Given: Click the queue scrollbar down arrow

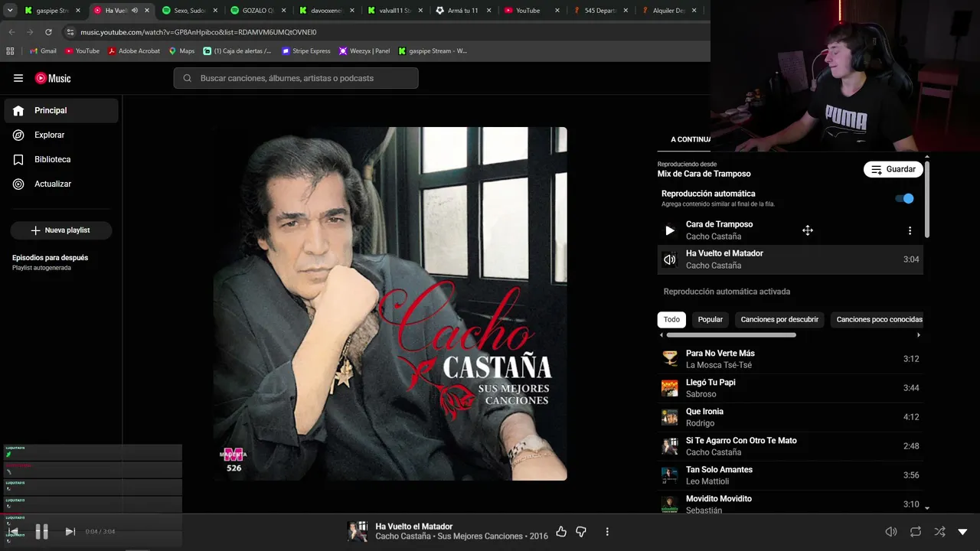Looking at the screenshot, I should pyautogui.click(x=927, y=508).
